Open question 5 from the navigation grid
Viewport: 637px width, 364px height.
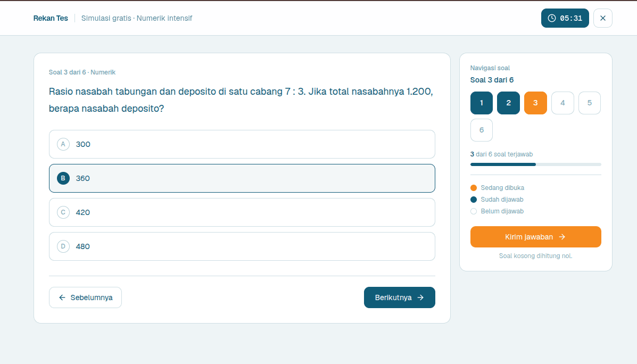(590, 103)
